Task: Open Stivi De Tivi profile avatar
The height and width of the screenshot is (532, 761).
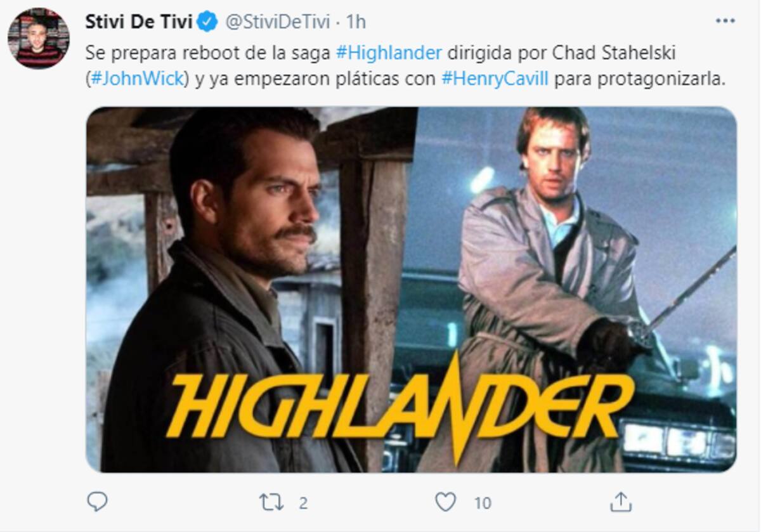Action: (37, 37)
